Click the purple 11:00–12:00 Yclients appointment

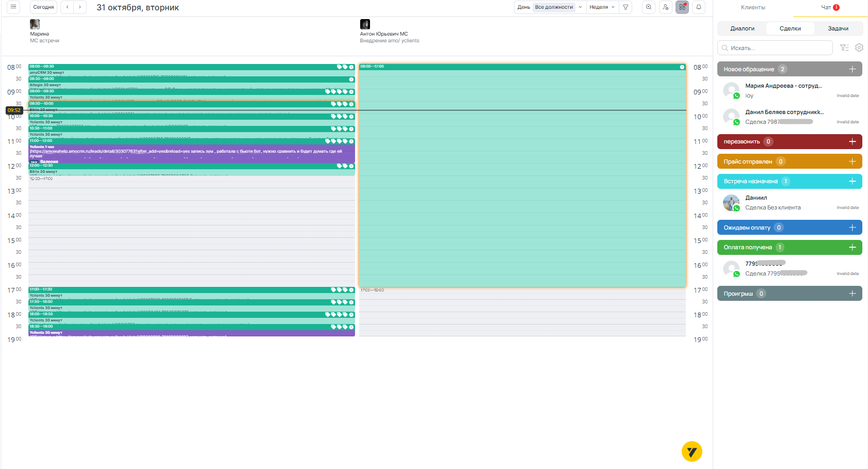click(191, 153)
